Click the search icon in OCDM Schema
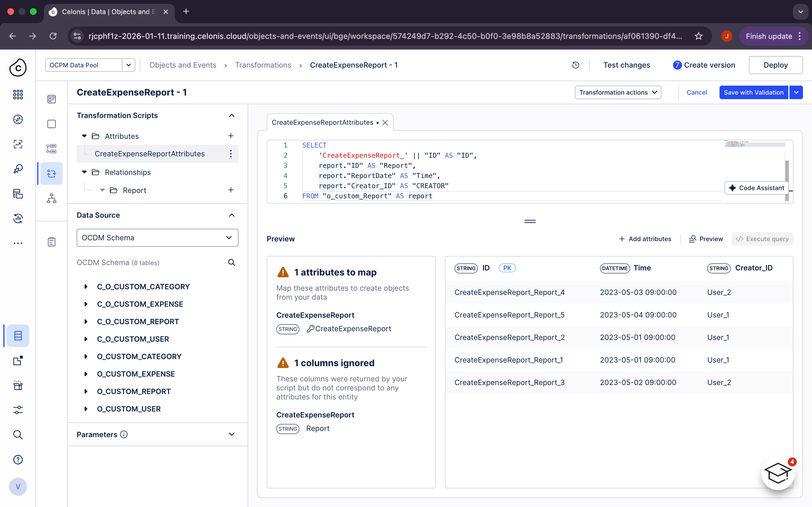The height and width of the screenshot is (507, 812). [x=231, y=263]
